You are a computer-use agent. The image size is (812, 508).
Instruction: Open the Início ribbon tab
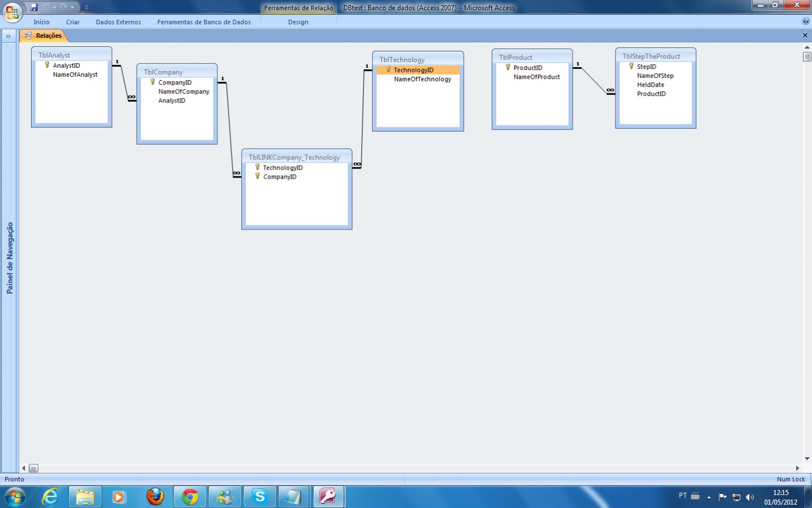41,22
